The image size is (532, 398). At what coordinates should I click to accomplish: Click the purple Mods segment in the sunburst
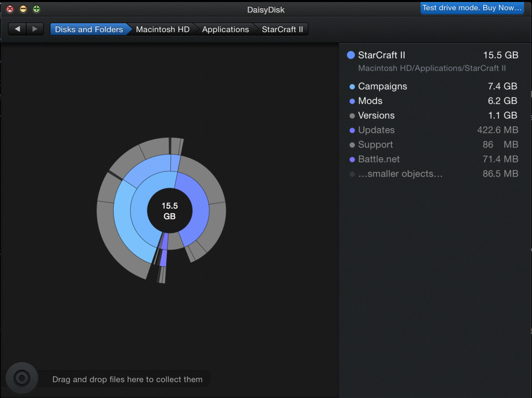(200, 207)
